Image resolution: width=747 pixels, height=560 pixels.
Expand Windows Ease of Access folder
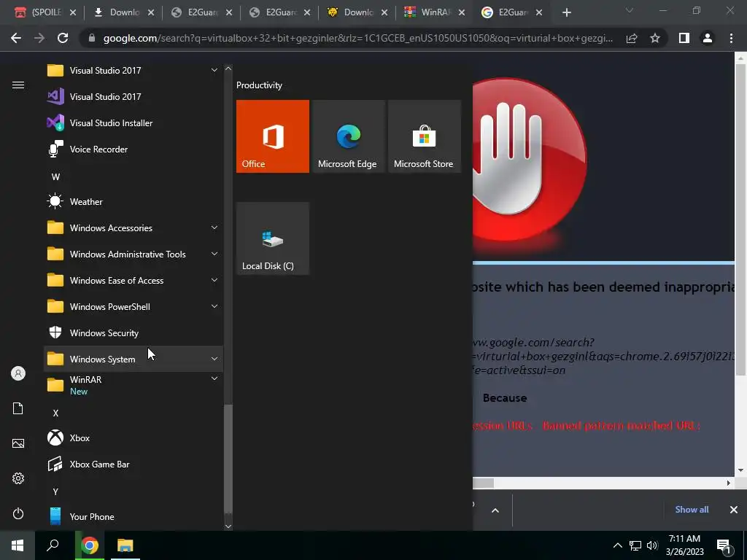coord(133,281)
